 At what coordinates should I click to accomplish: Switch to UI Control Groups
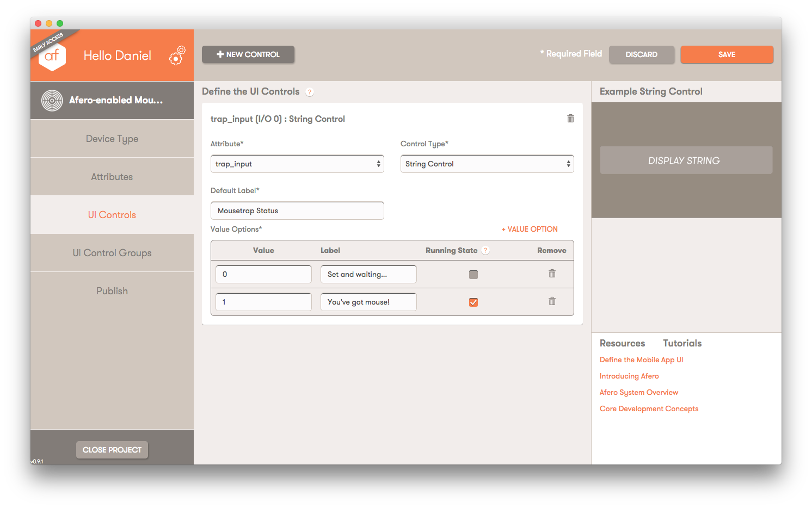(x=112, y=253)
